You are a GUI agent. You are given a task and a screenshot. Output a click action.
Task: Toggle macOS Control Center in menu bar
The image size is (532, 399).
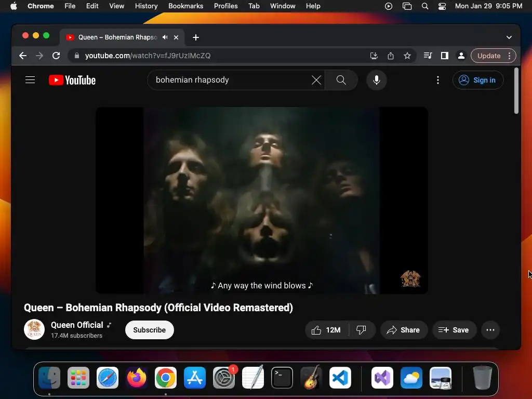pos(442,6)
